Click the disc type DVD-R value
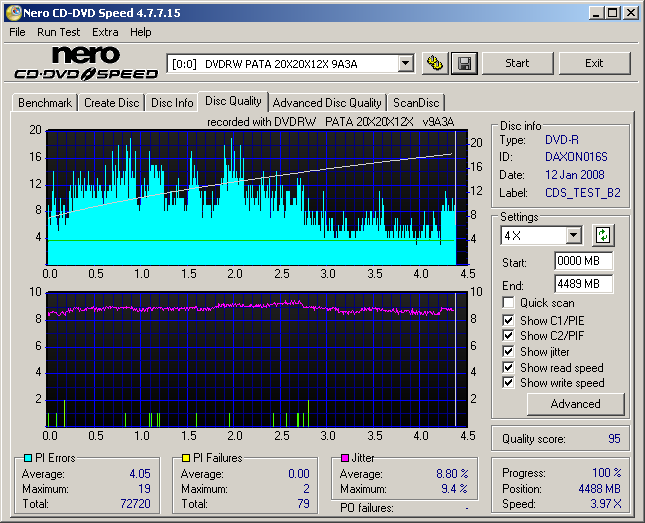The image size is (645, 523). tap(561, 140)
